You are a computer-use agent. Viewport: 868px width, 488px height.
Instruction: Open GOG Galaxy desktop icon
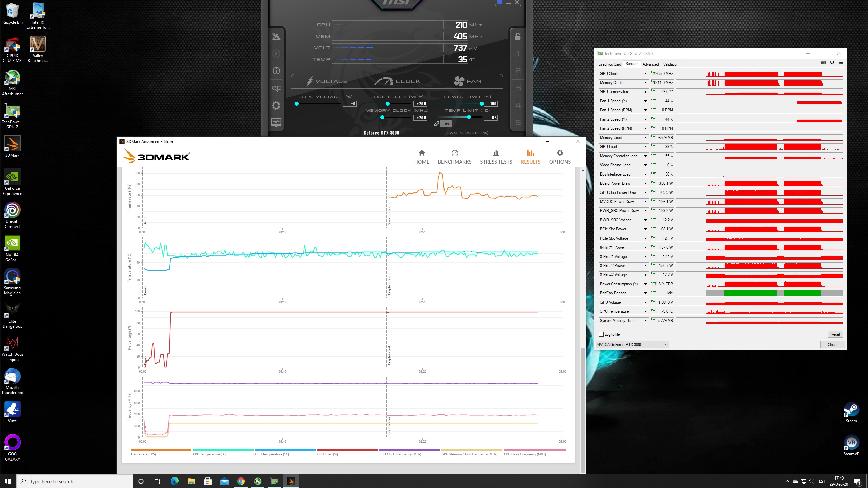tap(13, 448)
